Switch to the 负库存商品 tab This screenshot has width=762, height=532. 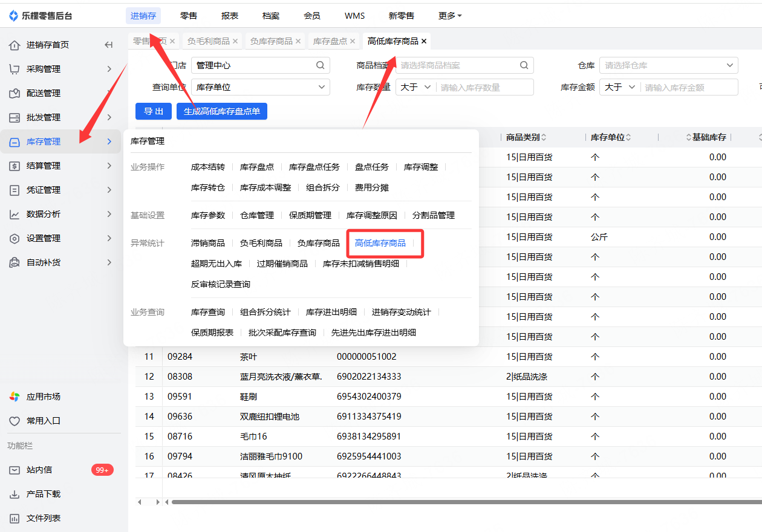pos(271,41)
